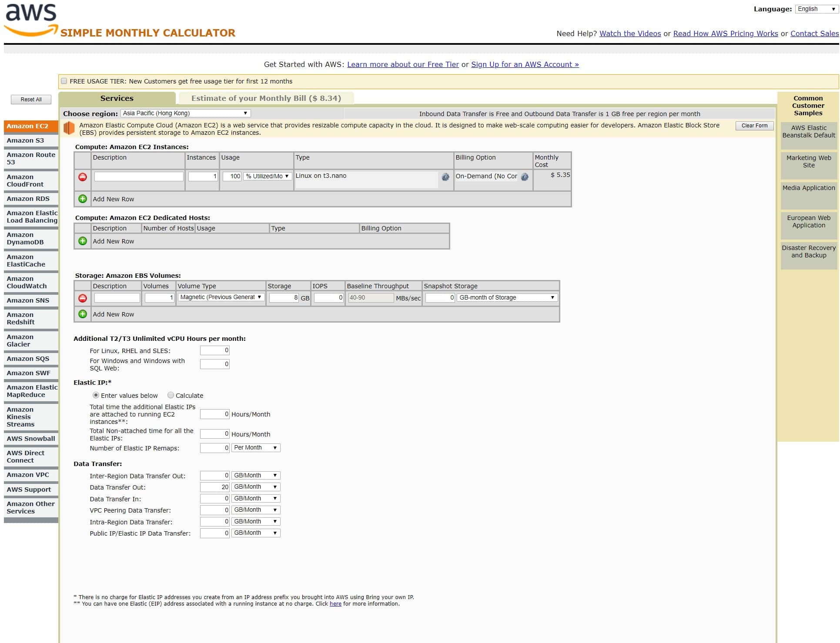This screenshot has width=840, height=643.
Task: Switch to the Services tab
Action: coord(117,98)
